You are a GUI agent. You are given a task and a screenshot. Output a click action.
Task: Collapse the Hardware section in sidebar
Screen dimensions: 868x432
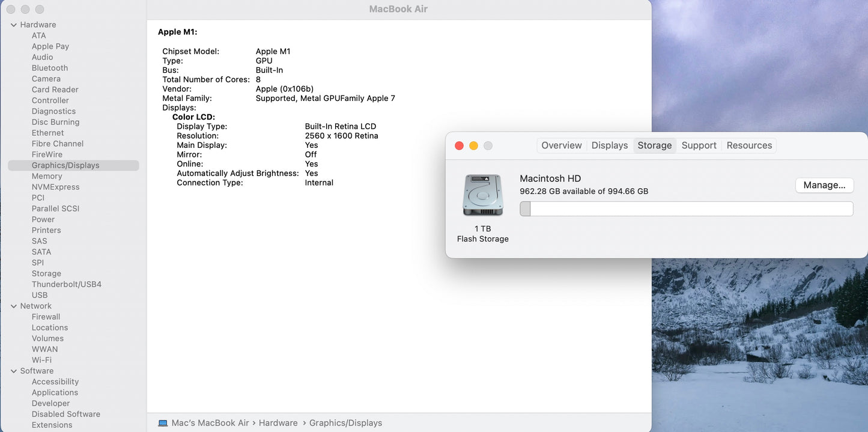coord(14,25)
